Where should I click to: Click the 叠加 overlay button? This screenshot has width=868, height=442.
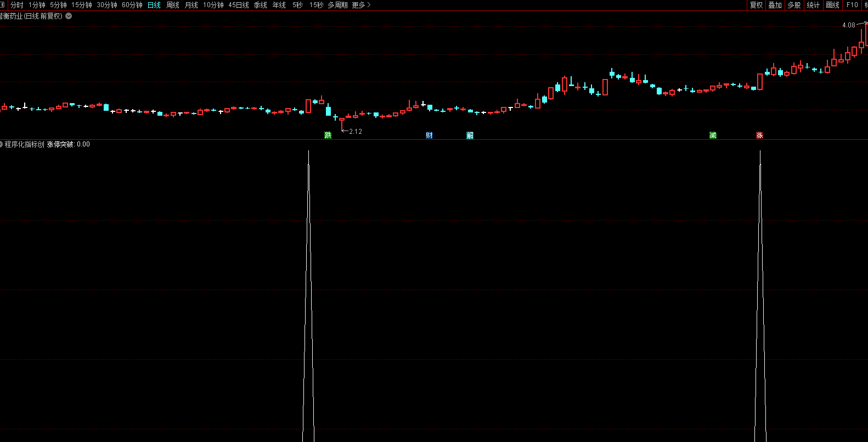click(775, 5)
